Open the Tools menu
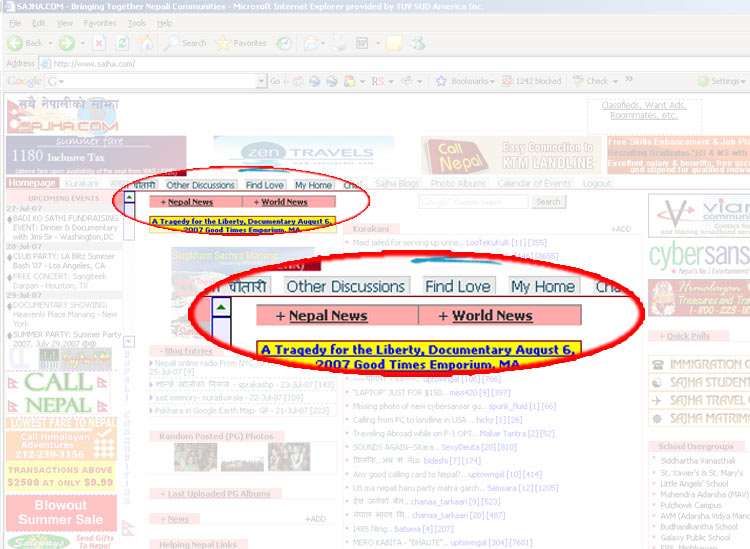 (136, 22)
